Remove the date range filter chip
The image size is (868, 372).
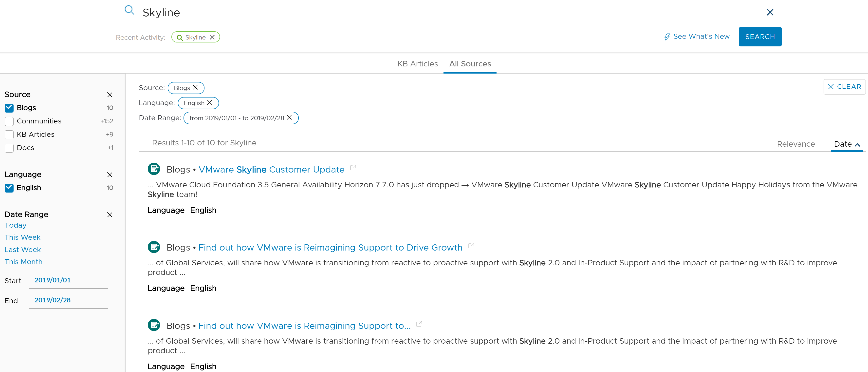(289, 117)
